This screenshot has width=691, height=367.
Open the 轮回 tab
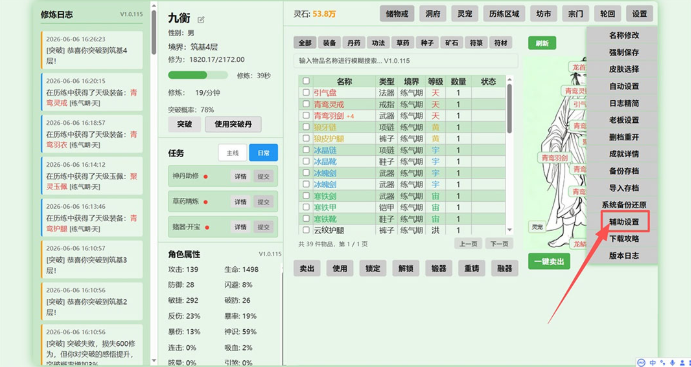coord(607,14)
